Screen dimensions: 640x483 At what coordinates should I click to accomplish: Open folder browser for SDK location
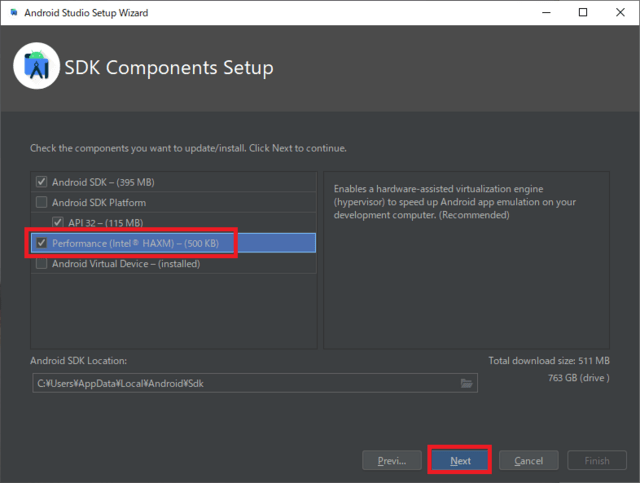pyautogui.click(x=466, y=383)
